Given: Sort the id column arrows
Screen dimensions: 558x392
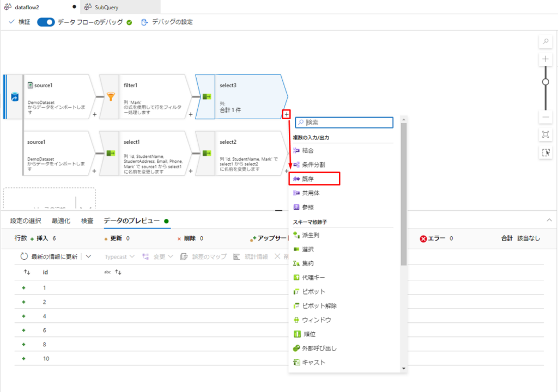Looking at the screenshot, I should pyautogui.click(x=118, y=272).
